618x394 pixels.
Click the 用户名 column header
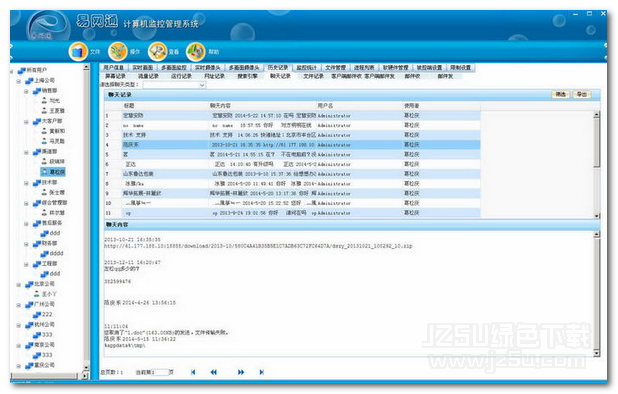pyautogui.click(x=325, y=106)
